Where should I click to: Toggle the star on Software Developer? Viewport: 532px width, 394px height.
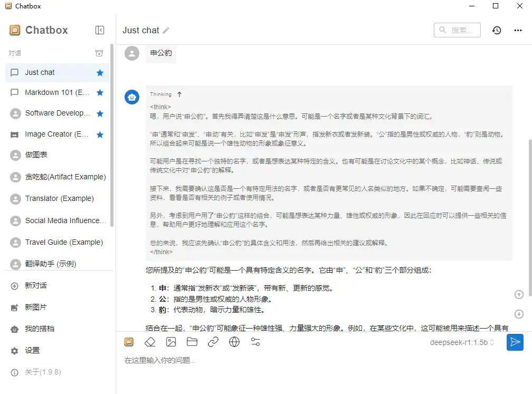[100, 113]
